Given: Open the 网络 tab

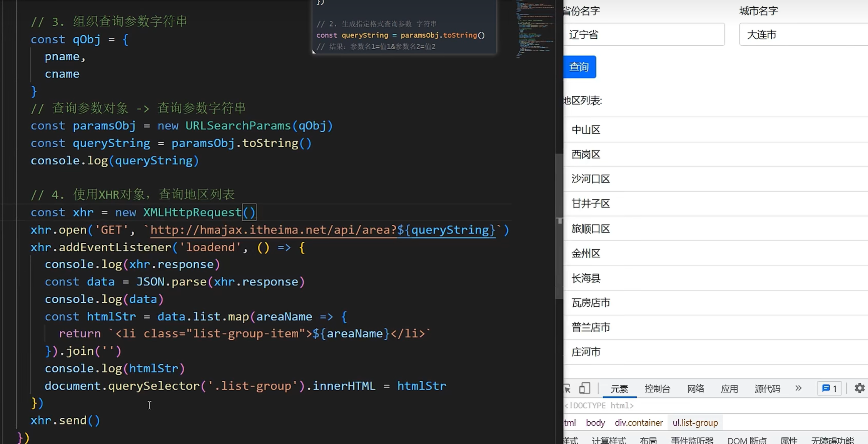Looking at the screenshot, I should click(695, 389).
